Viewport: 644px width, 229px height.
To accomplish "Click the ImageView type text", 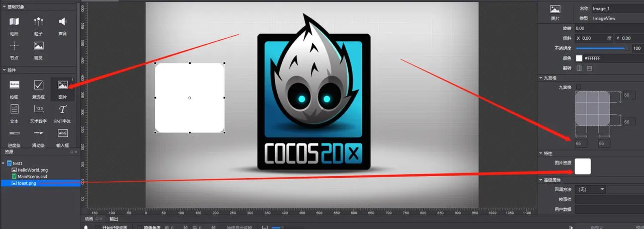I will (x=604, y=18).
